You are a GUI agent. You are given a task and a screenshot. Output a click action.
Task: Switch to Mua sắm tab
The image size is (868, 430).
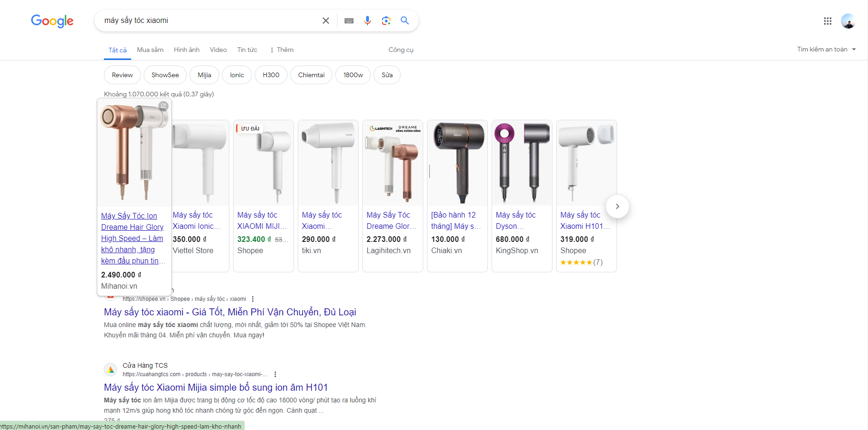(x=150, y=50)
